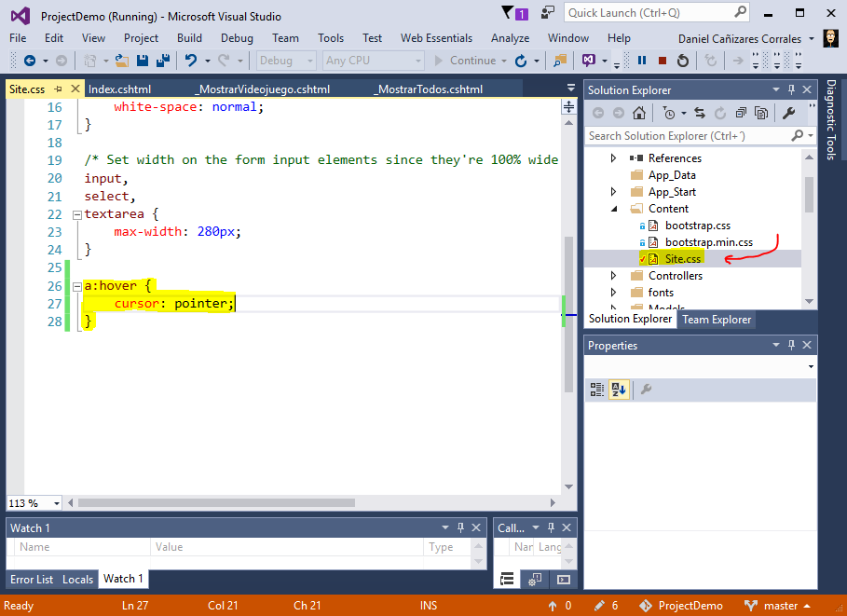Collapse the textarea CSS rule block
This screenshot has height=616, width=847.
(76, 215)
